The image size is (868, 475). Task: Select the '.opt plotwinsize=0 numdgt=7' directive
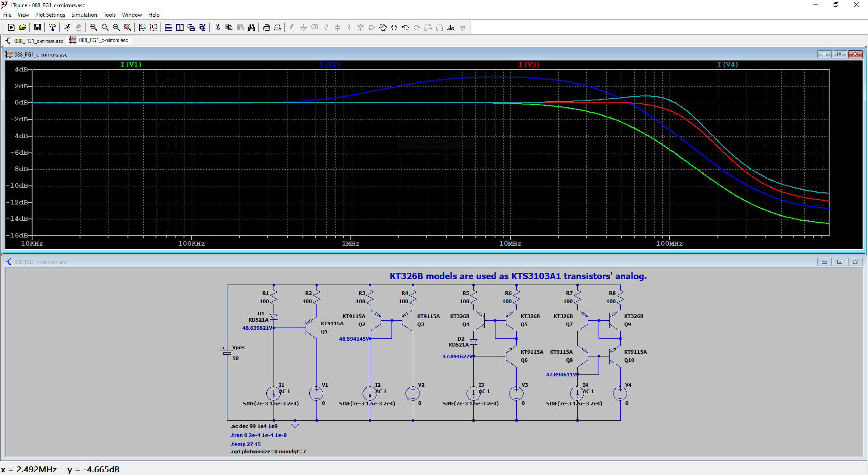[x=268, y=451]
